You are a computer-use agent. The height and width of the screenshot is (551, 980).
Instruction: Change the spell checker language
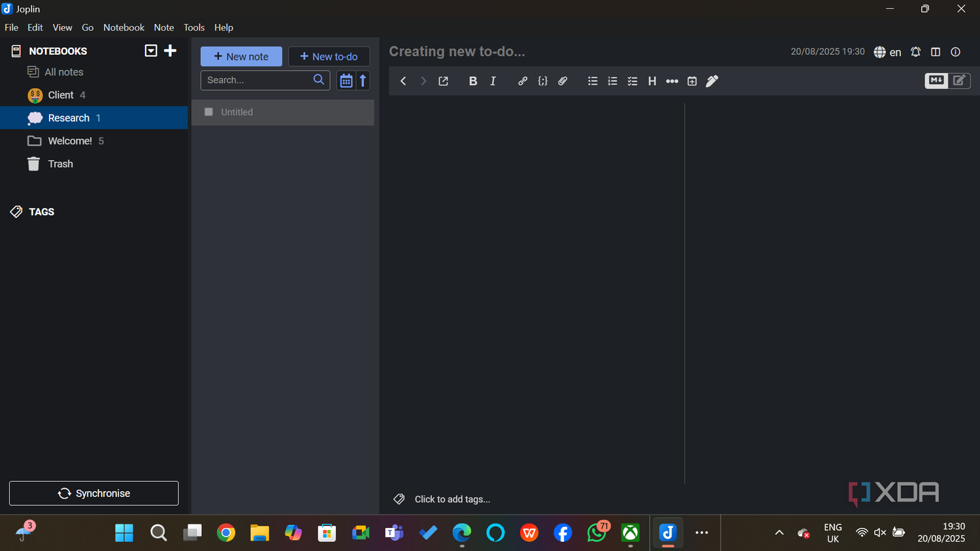tap(887, 52)
